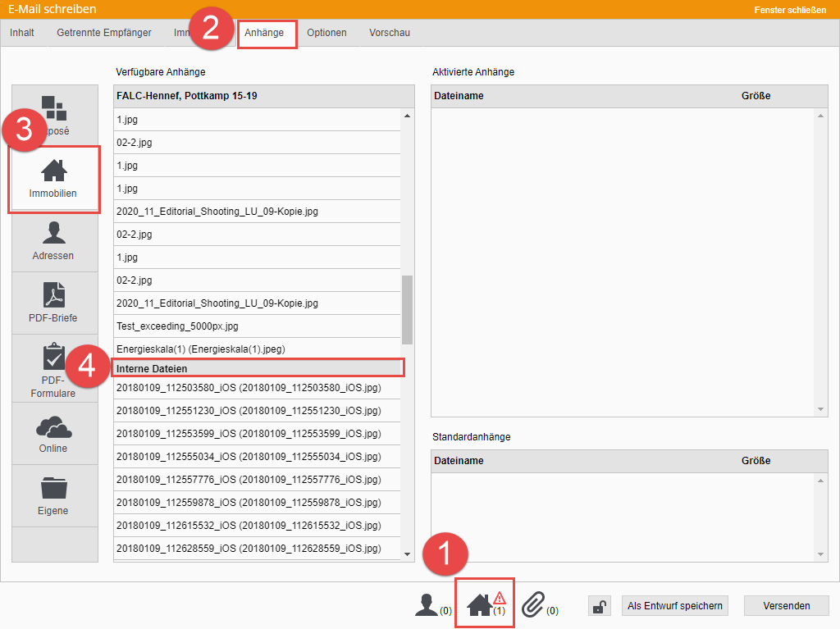Open the Immobilien attachments category

point(54,179)
